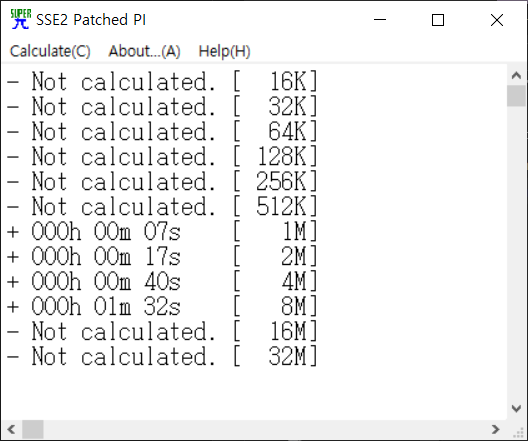Click the horizontal scrollbar right arrow

pos(495,429)
